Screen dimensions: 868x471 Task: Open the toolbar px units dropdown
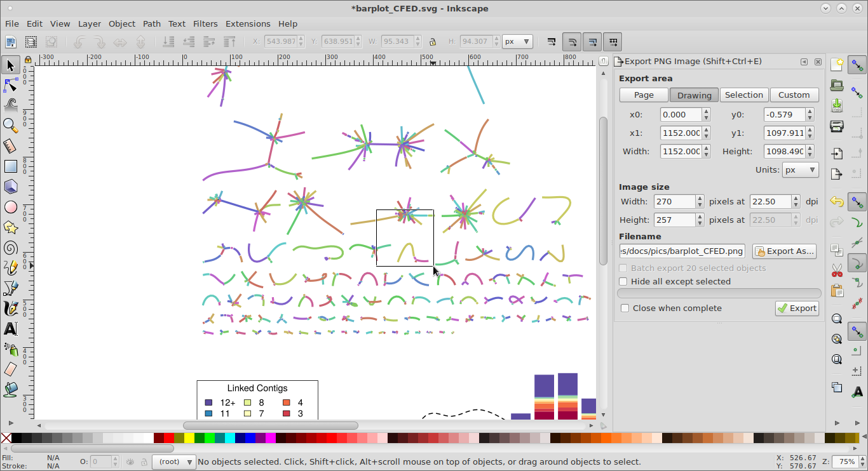click(x=517, y=42)
